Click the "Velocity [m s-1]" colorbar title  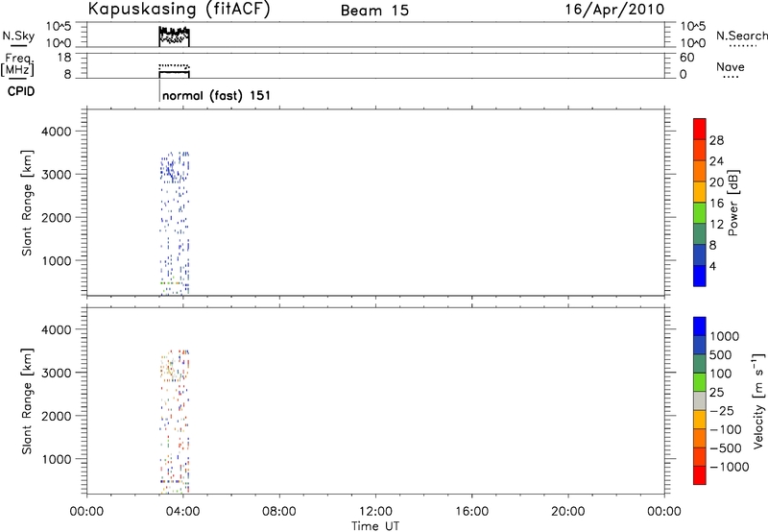pyautogui.click(x=758, y=400)
